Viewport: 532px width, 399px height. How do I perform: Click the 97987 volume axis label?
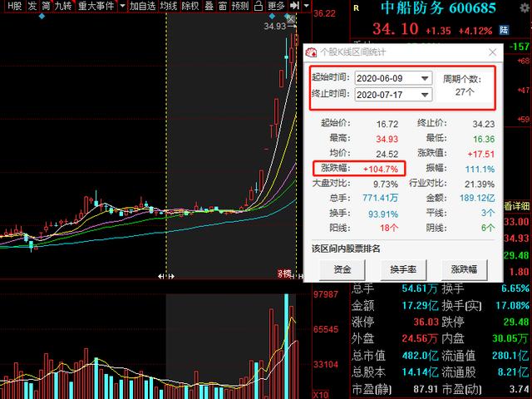[326, 294]
